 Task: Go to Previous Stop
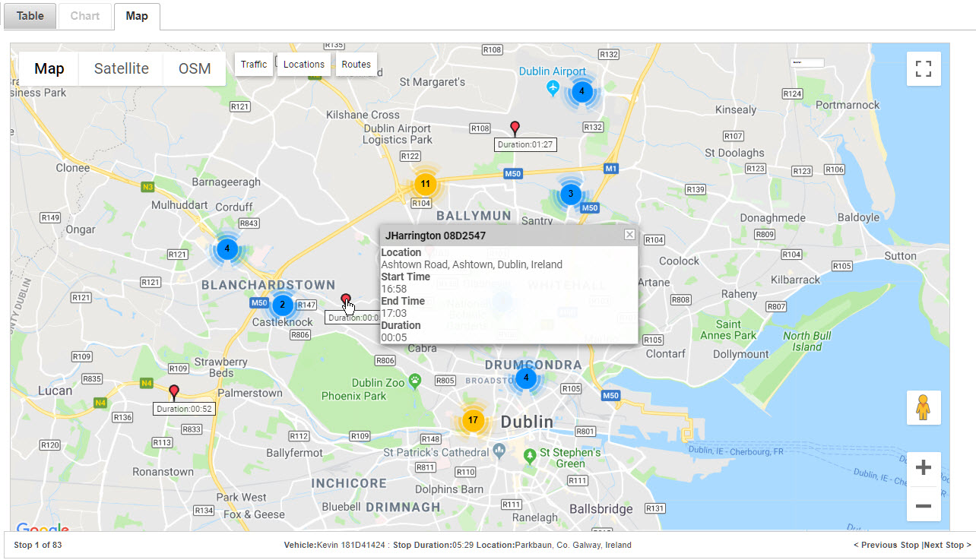(886, 545)
